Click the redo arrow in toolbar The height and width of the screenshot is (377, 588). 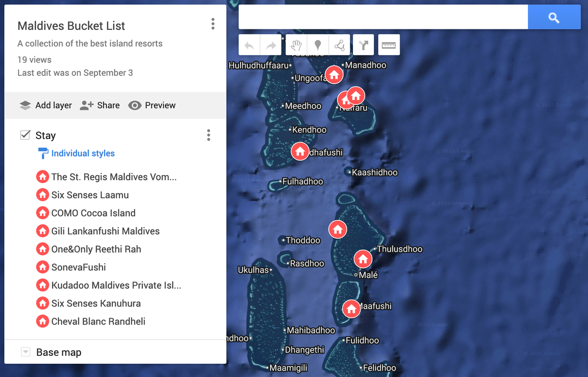pos(270,45)
